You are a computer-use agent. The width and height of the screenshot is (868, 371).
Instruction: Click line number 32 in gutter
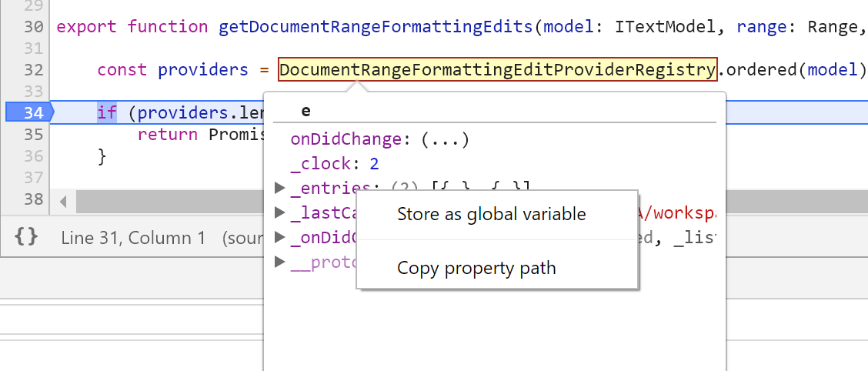(x=34, y=70)
